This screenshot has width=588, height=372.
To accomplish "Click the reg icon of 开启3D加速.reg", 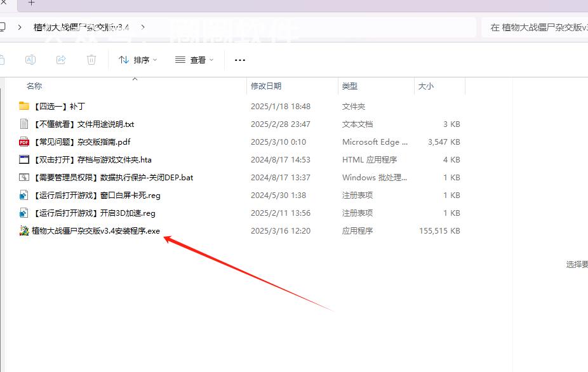I will tap(24, 213).
